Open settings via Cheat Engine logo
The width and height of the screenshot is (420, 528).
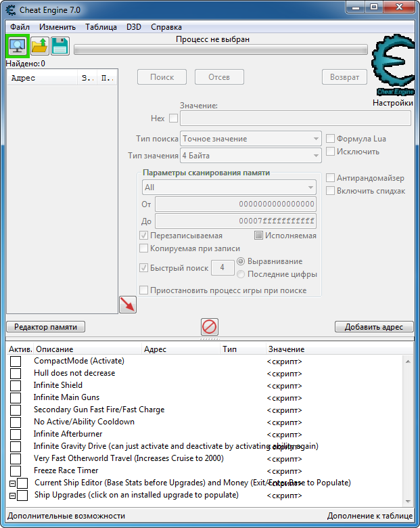coord(393,65)
